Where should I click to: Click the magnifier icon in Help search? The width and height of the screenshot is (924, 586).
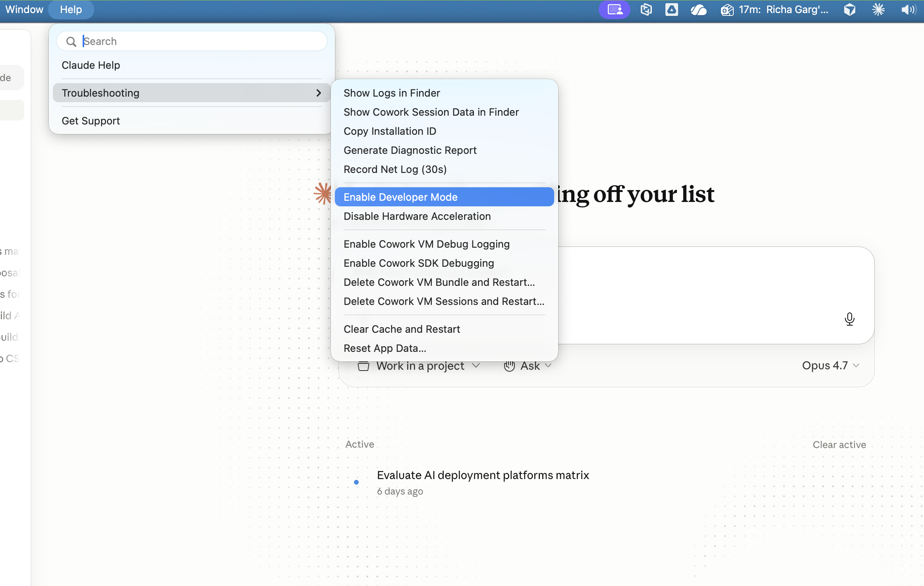pyautogui.click(x=71, y=42)
